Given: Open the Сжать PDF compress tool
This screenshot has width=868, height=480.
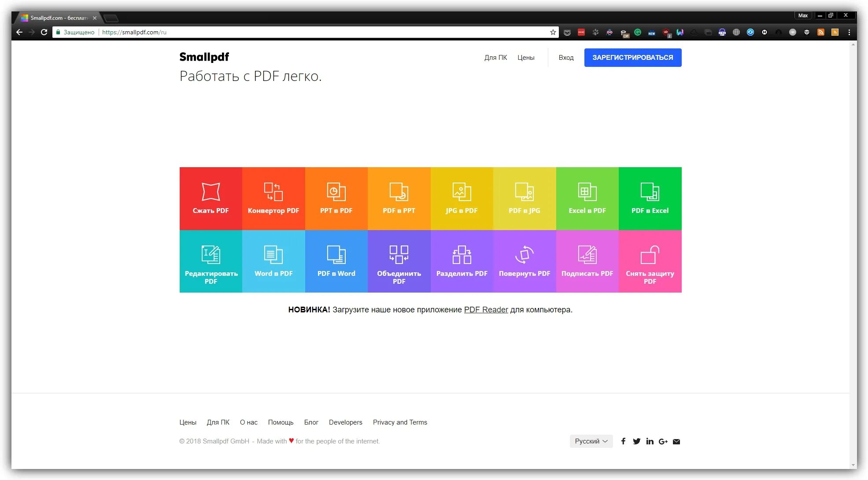Looking at the screenshot, I should [211, 198].
